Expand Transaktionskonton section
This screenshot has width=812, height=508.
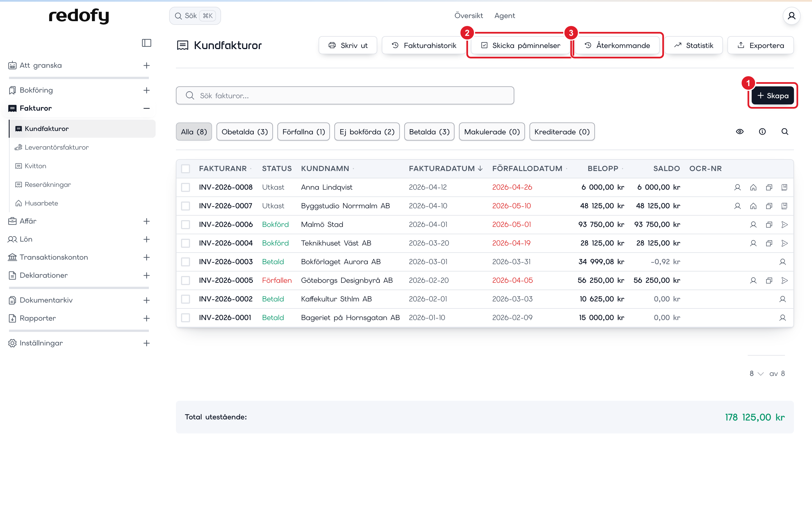147,257
